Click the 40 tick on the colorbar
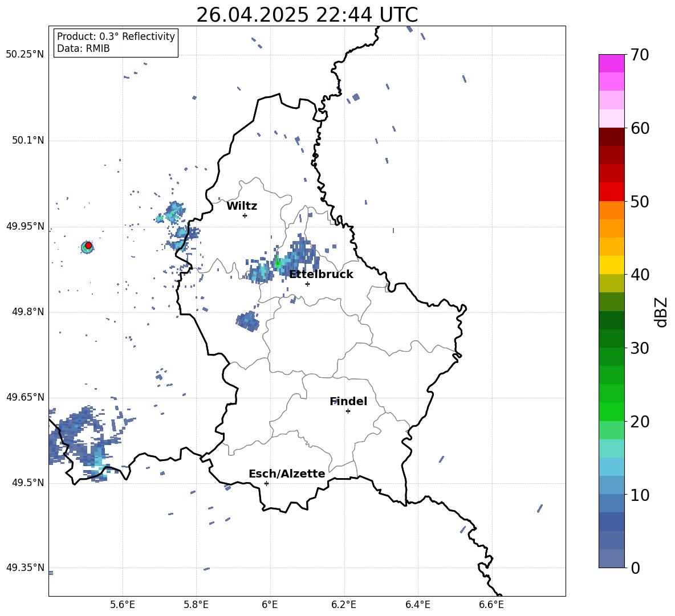This screenshot has width=675, height=616. (x=640, y=275)
